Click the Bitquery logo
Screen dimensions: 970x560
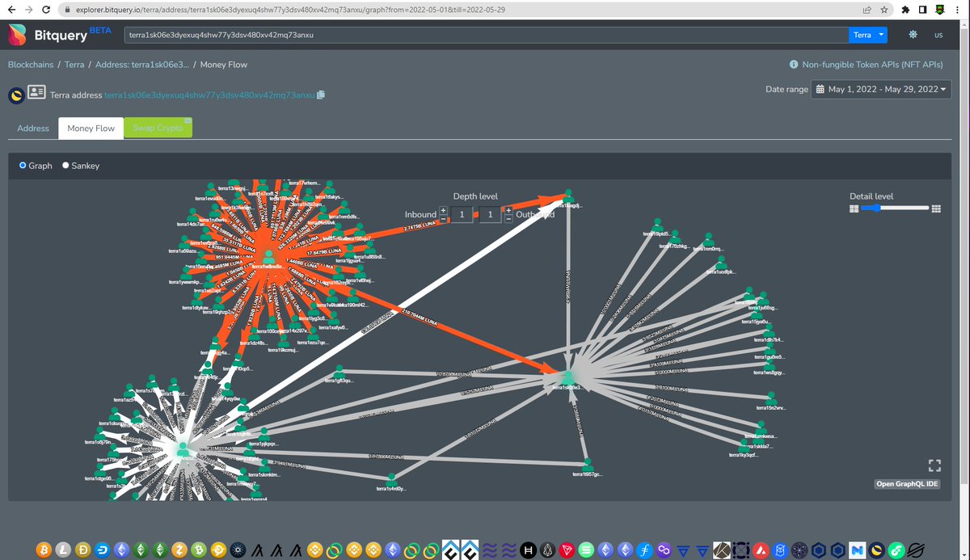[x=60, y=36]
